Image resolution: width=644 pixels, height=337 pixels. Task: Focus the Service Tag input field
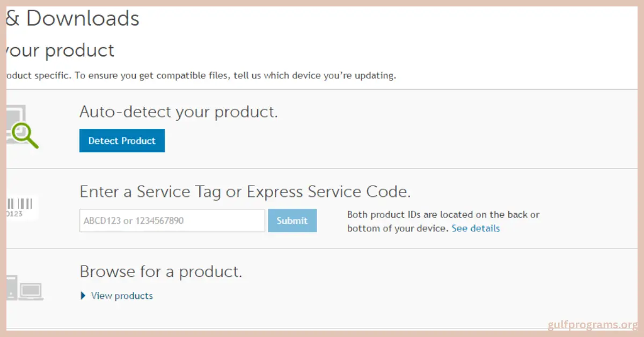(x=172, y=221)
